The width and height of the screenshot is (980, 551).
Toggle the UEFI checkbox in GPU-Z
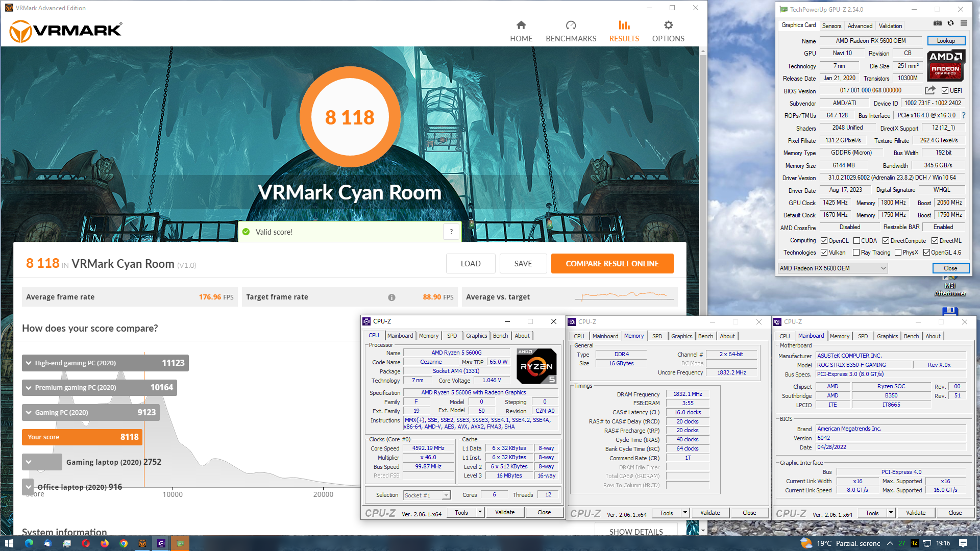point(945,91)
